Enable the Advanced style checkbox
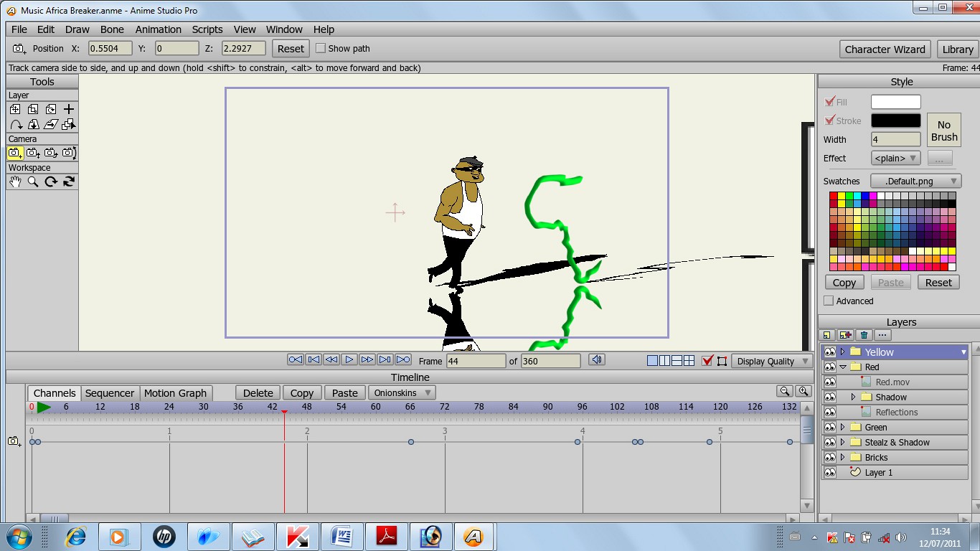 829,301
